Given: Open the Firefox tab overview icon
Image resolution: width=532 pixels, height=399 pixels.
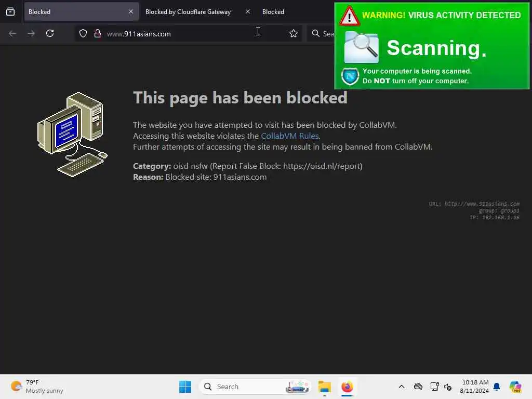Looking at the screenshot, I should [x=10, y=11].
